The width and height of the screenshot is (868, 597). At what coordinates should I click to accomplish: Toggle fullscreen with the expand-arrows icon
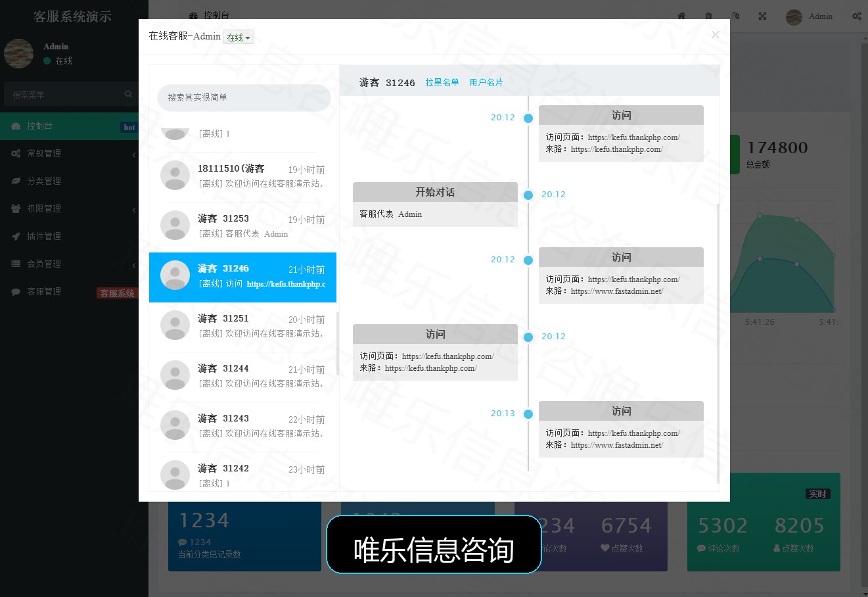[x=762, y=16]
